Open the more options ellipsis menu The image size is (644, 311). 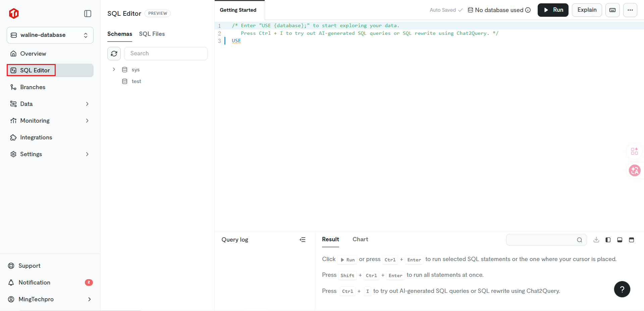[630, 10]
